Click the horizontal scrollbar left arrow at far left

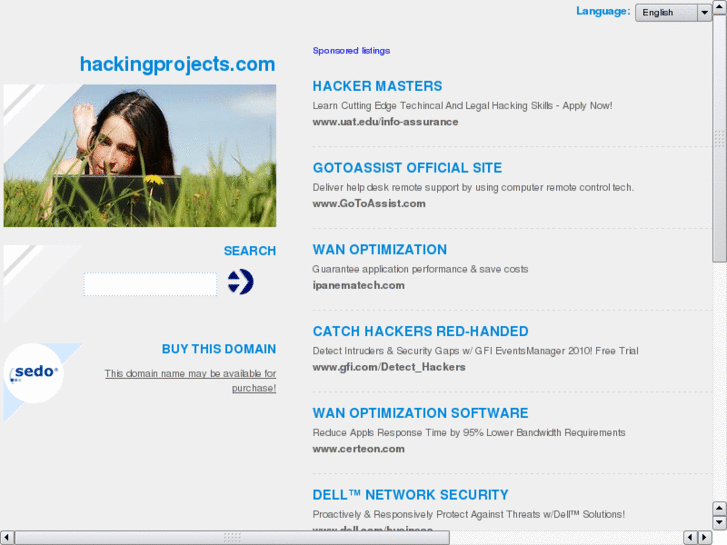pyautogui.click(x=7, y=537)
